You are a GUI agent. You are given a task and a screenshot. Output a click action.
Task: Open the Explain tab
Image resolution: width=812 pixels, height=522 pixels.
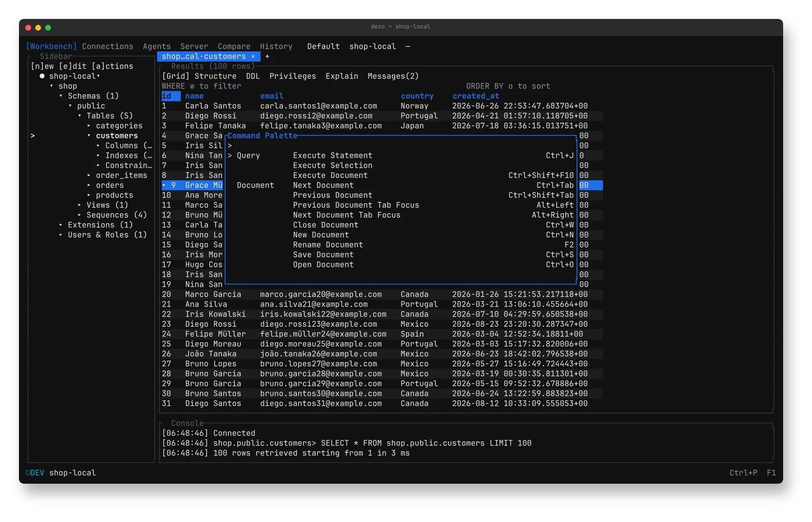click(342, 76)
